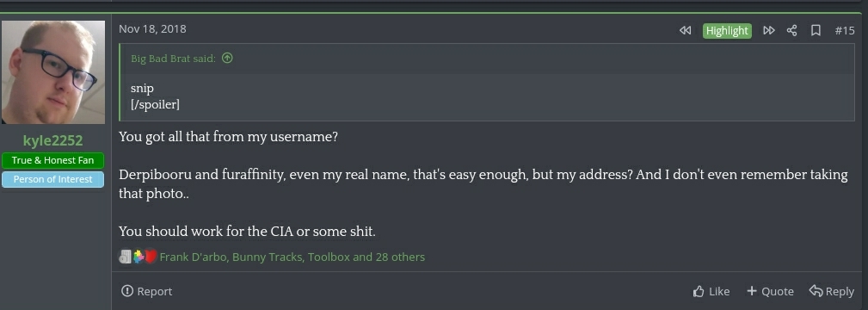Expand the quoted snip block
Screen dimensions: 868x310
[x=487, y=96]
